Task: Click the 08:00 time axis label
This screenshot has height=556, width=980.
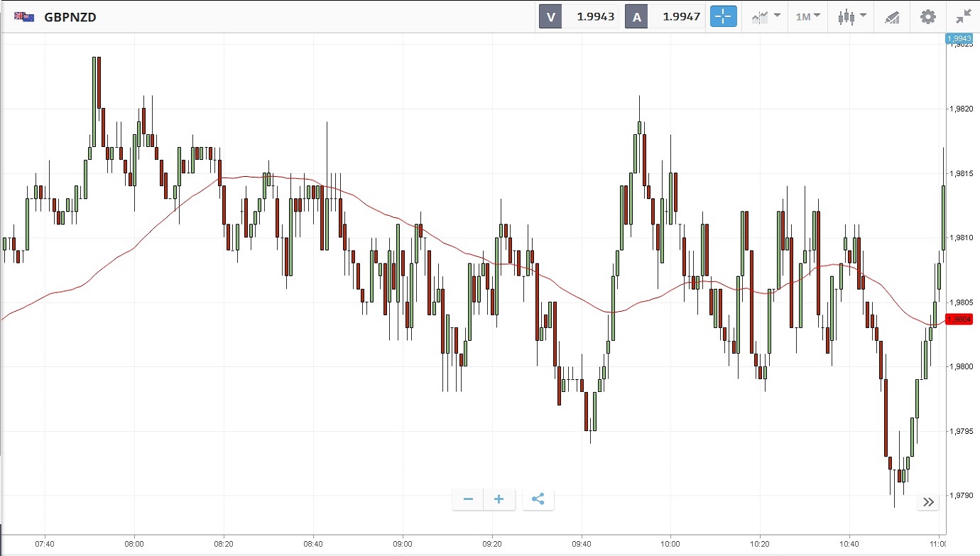Action: (134, 544)
